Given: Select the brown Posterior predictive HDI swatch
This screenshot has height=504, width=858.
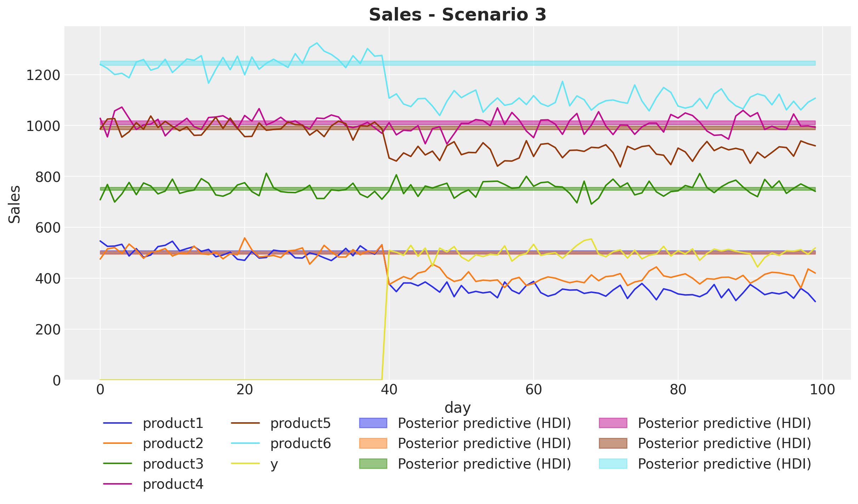Looking at the screenshot, I should (613, 443).
